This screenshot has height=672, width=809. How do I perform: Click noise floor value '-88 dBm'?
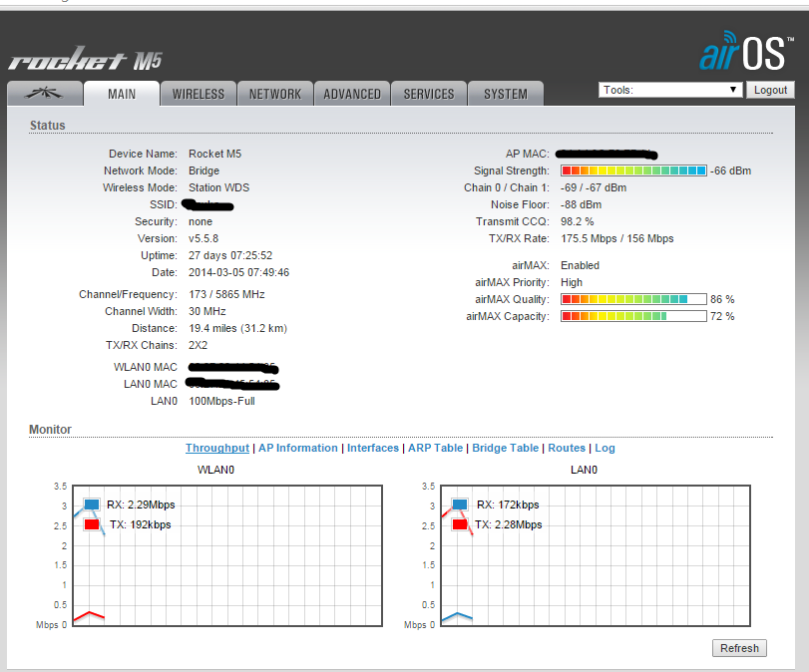pyautogui.click(x=581, y=204)
